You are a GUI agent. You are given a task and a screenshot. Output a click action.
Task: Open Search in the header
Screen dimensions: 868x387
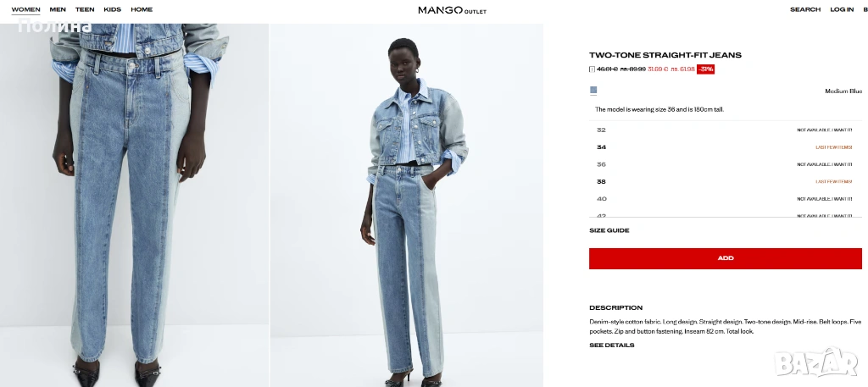[x=805, y=9]
